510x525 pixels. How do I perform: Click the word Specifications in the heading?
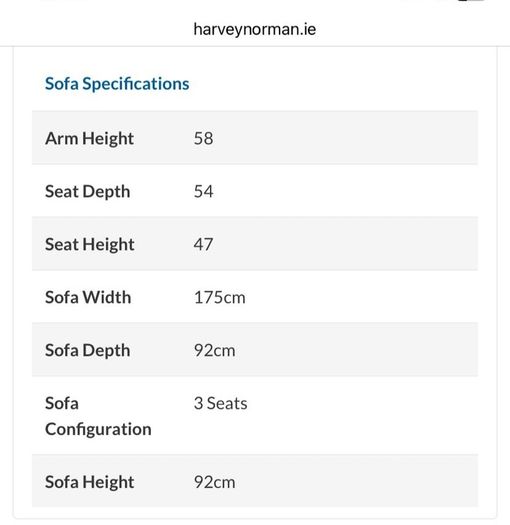136,84
